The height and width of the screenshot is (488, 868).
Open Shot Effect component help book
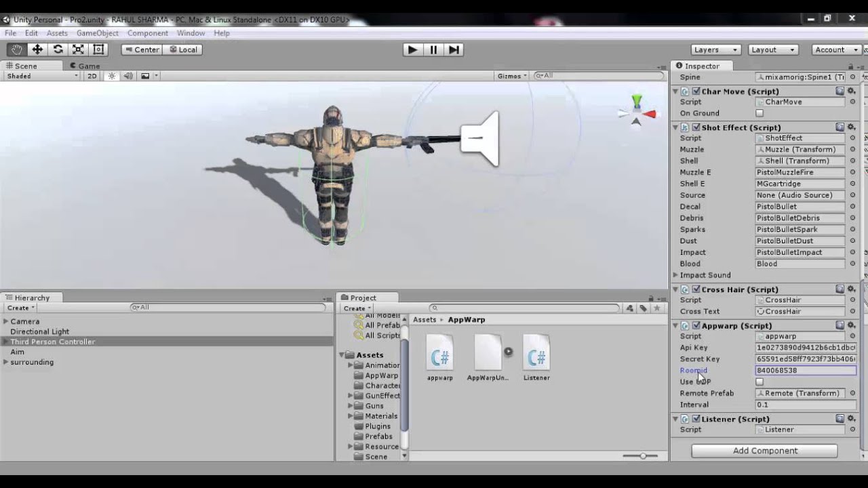coord(840,127)
